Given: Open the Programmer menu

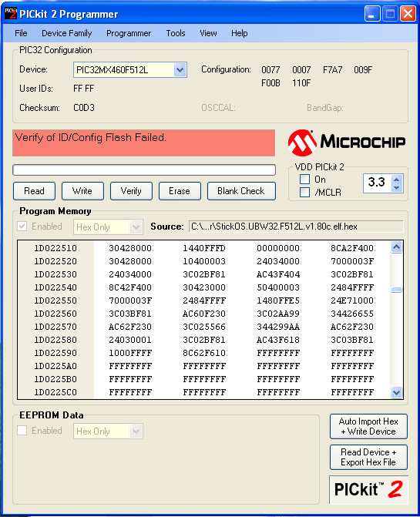Looking at the screenshot, I should tap(129, 33).
